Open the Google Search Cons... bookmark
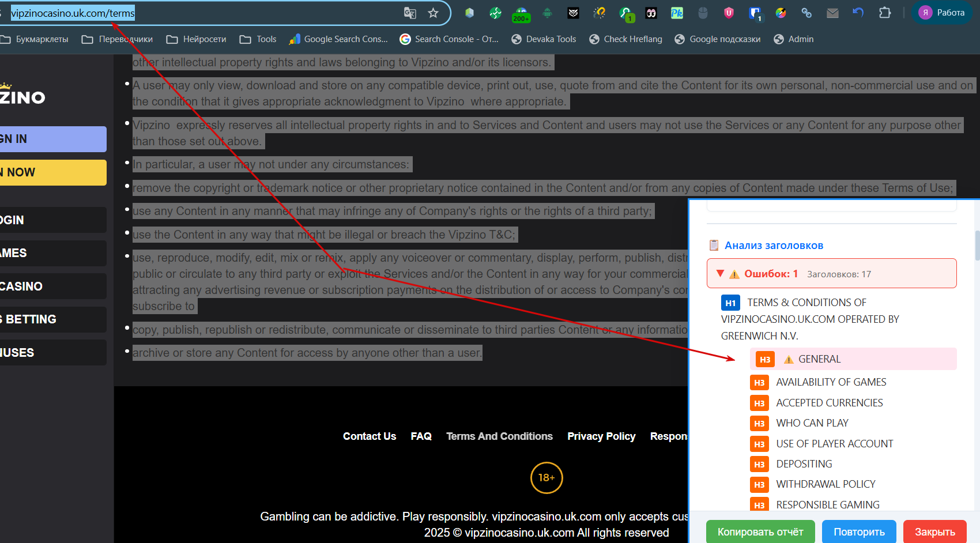980x543 pixels. 338,39
